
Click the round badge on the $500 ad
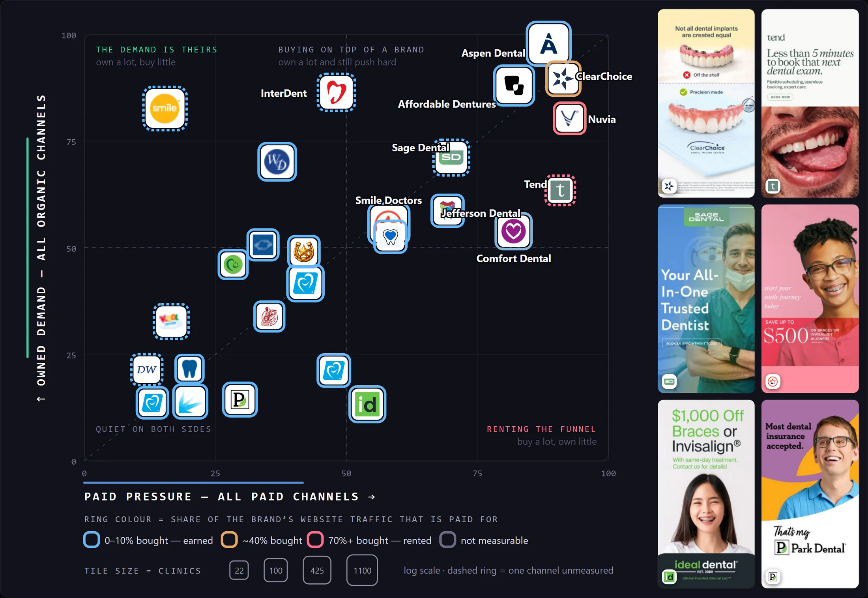click(773, 381)
